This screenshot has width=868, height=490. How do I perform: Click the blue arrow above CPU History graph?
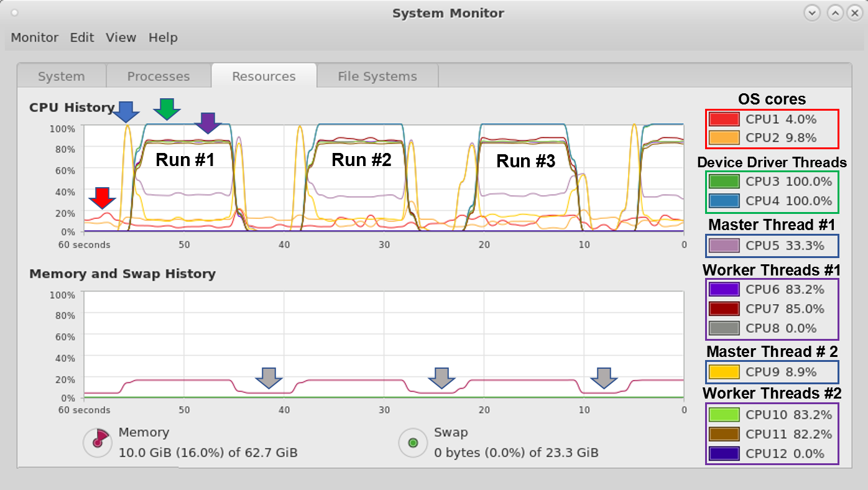point(127,111)
